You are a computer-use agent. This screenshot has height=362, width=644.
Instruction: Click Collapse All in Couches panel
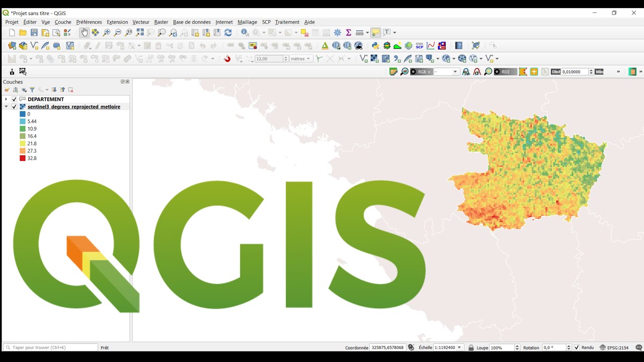[x=62, y=90]
